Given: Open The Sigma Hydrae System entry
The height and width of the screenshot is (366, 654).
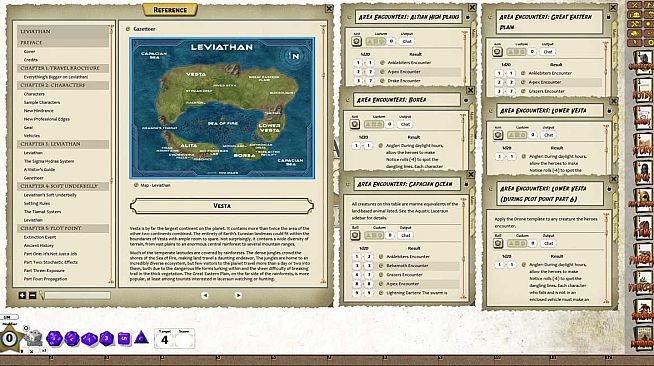Looking at the screenshot, I should [x=49, y=161].
